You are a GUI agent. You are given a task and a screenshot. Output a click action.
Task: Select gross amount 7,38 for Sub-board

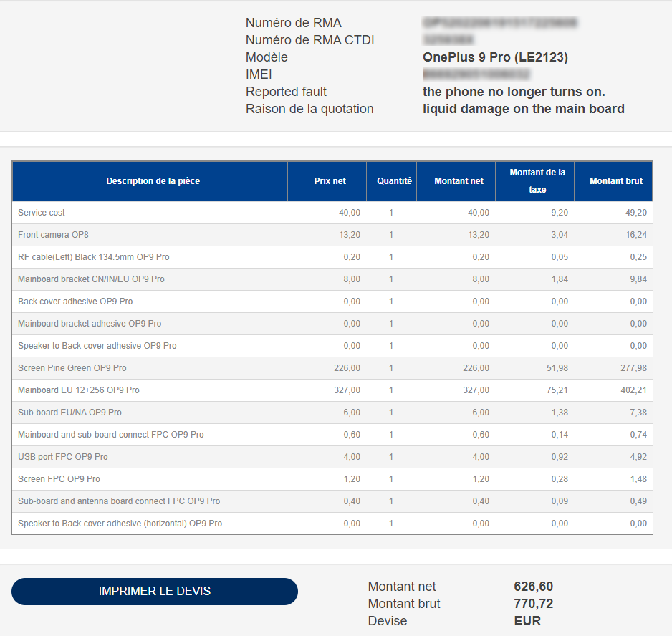tap(638, 413)
